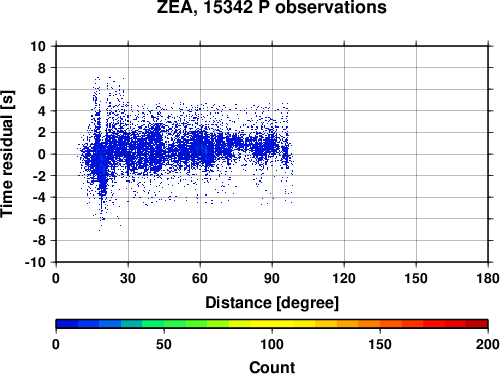Click the 'Time residual [s]' y-axis label
The image size is (500, 374).
[7, 154]
